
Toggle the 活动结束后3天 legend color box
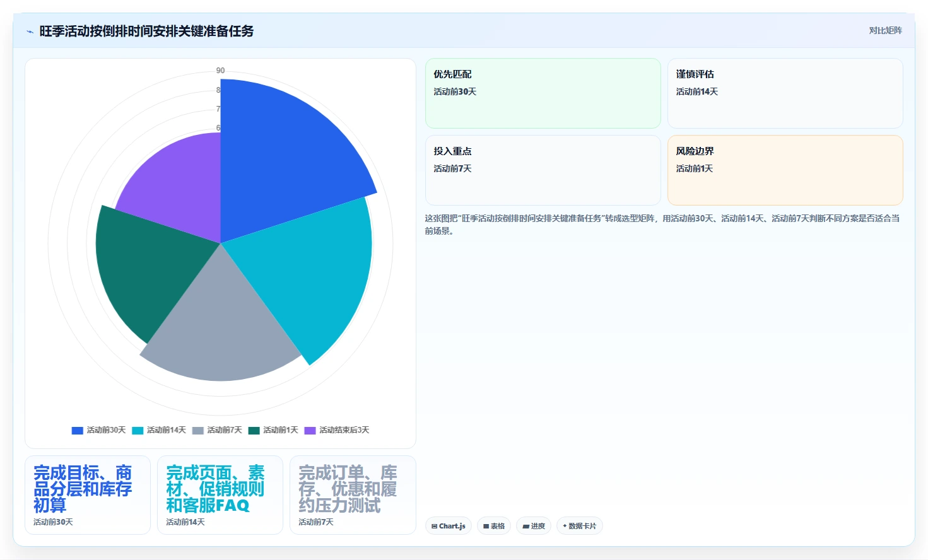click(x=310, y=431)
